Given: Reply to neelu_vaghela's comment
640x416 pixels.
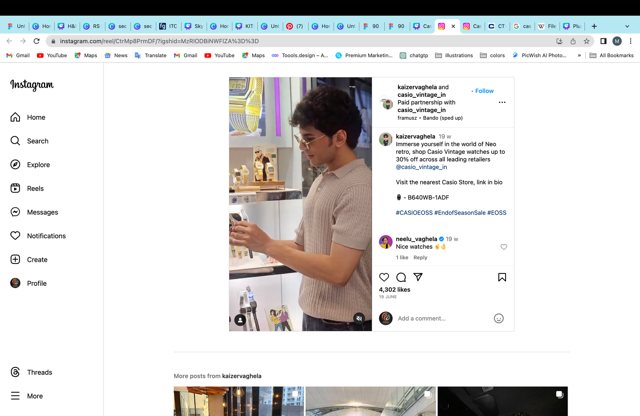Looking at the screenshot, I should pyautogui.click(x=420, y=258).
